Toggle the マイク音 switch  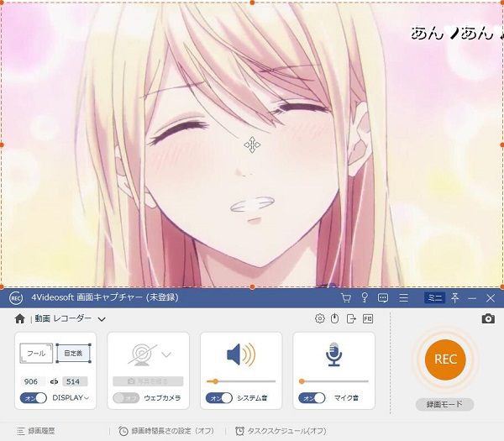312,398
